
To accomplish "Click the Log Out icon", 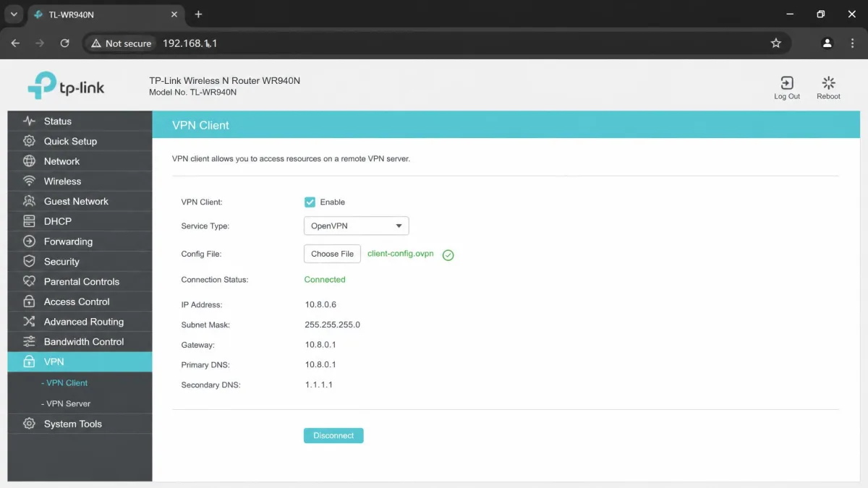I will pos(787,83).
